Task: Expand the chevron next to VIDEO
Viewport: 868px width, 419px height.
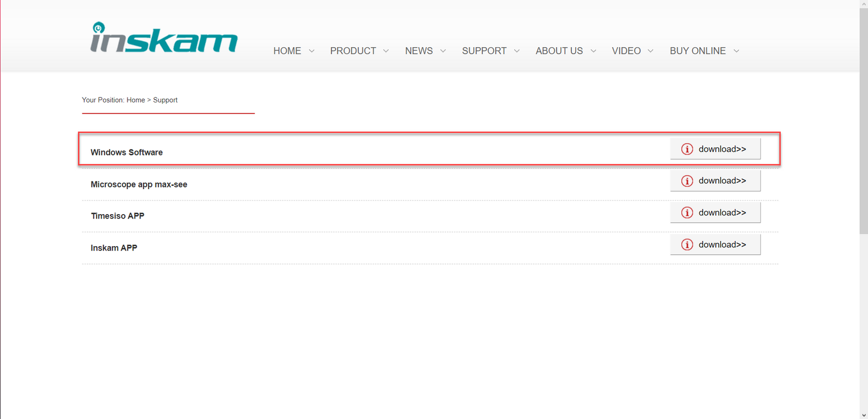Action: click(650, 51)
